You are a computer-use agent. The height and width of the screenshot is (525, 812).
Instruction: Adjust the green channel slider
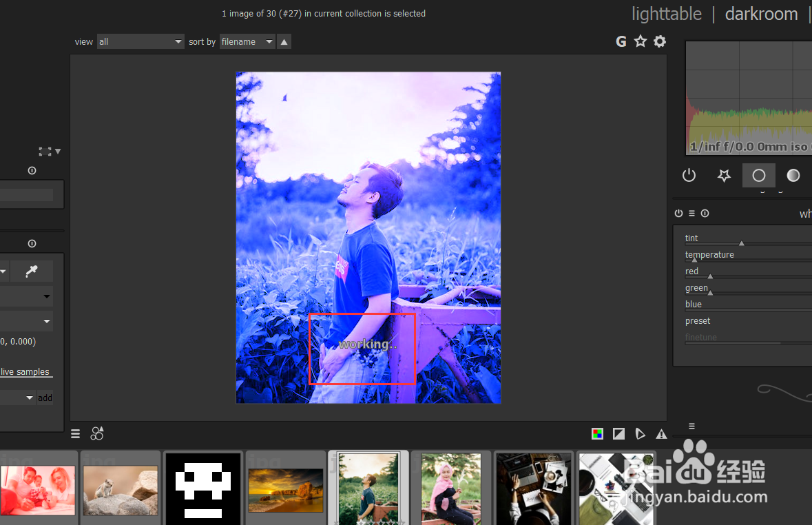749,289
